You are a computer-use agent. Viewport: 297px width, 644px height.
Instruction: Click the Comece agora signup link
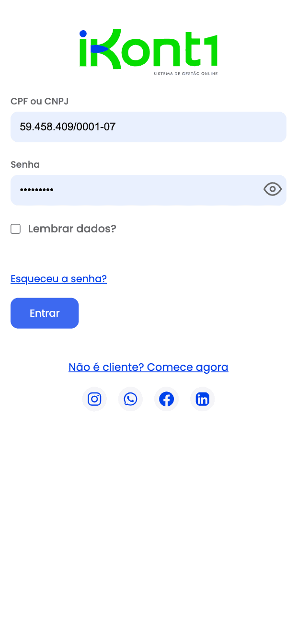point(187,367)
